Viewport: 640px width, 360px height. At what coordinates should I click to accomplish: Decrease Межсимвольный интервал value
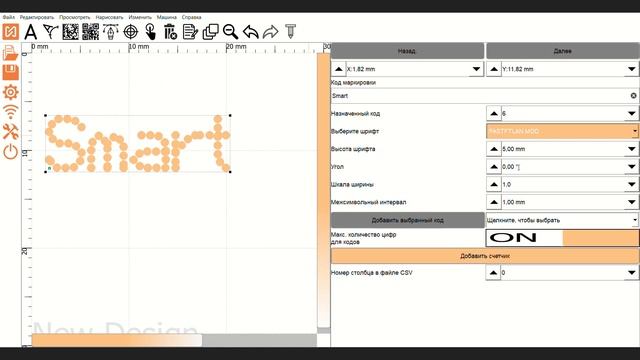pyautogui.click(x=631, y=202)
